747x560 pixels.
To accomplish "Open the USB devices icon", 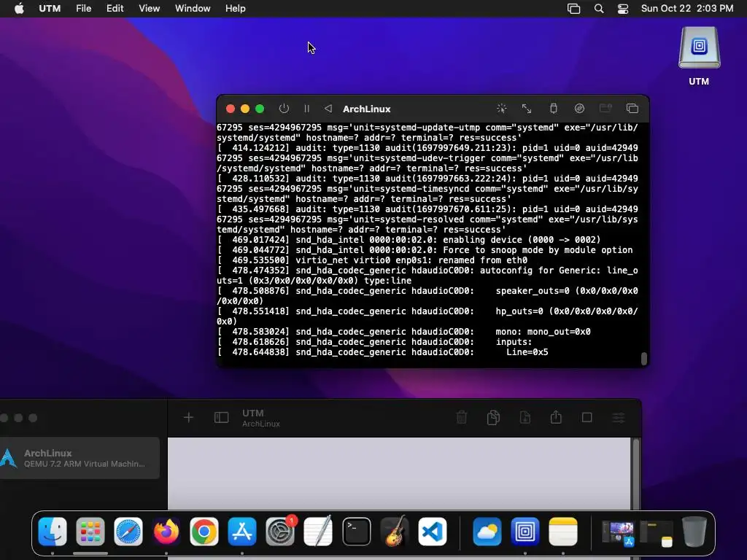I will tap(553, 109).
